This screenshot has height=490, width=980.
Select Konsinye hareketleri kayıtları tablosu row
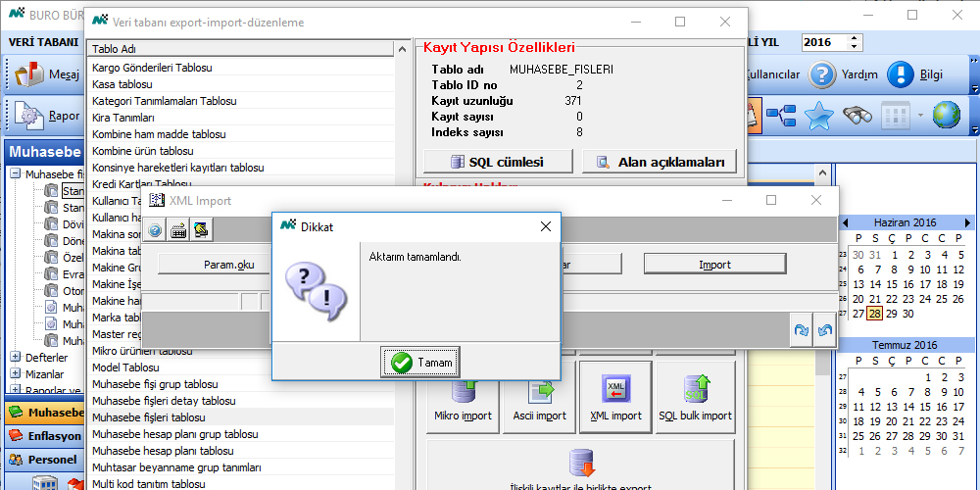pyautogui.click(x=240, y=168)
